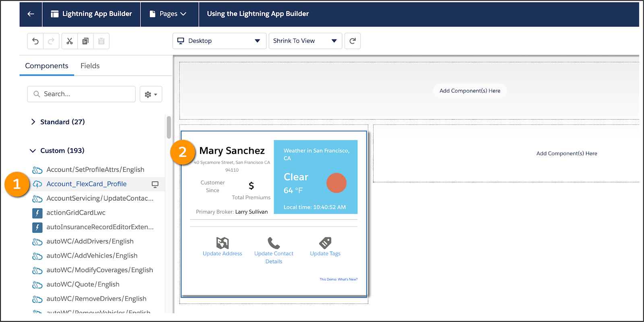The height and width of the screenshot is (322, 644).
Task: Select actionGridCardLwc component
Action: [x=76, y=213]
